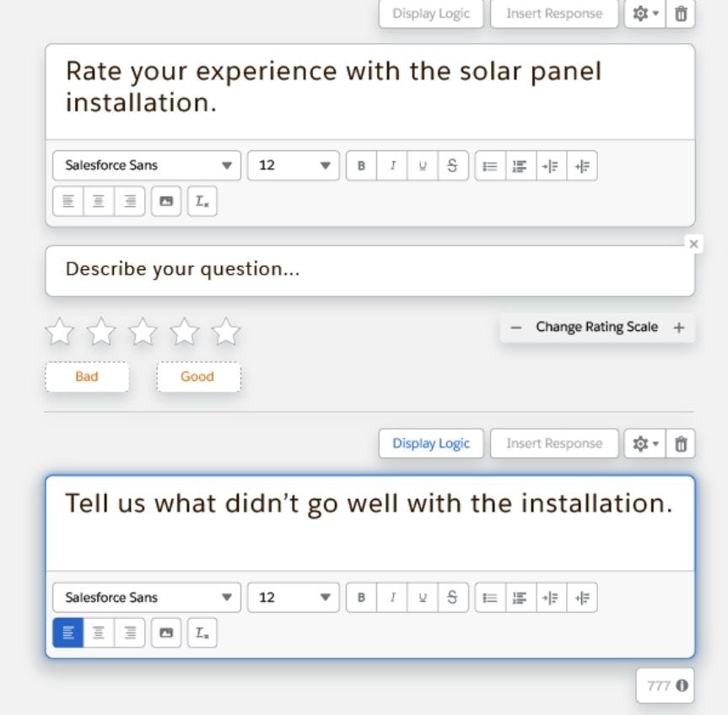
Task: Open gear settings menu for the installation question
Action: pyautogui.click(x=644, y=443)
